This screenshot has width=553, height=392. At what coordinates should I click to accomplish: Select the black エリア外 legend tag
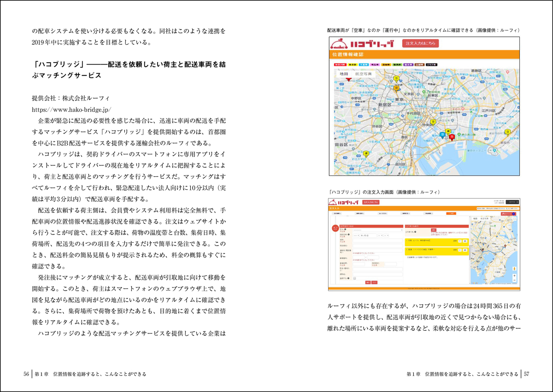coord(431,64)
